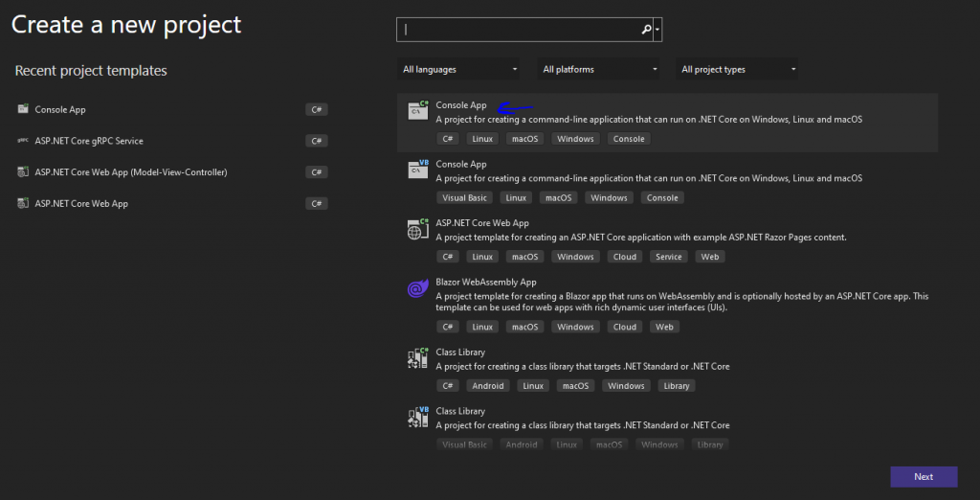Image resolution: width=980 pixels, height=500 pixels.
Task: Select the Blazor WebAssembly App template title
Action: (485, 283)
